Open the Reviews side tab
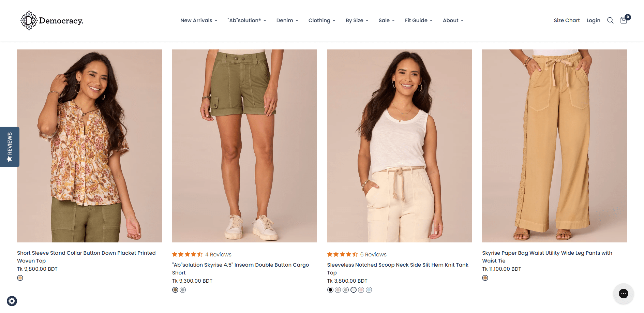Screen dimensions: 644x313 10,147
